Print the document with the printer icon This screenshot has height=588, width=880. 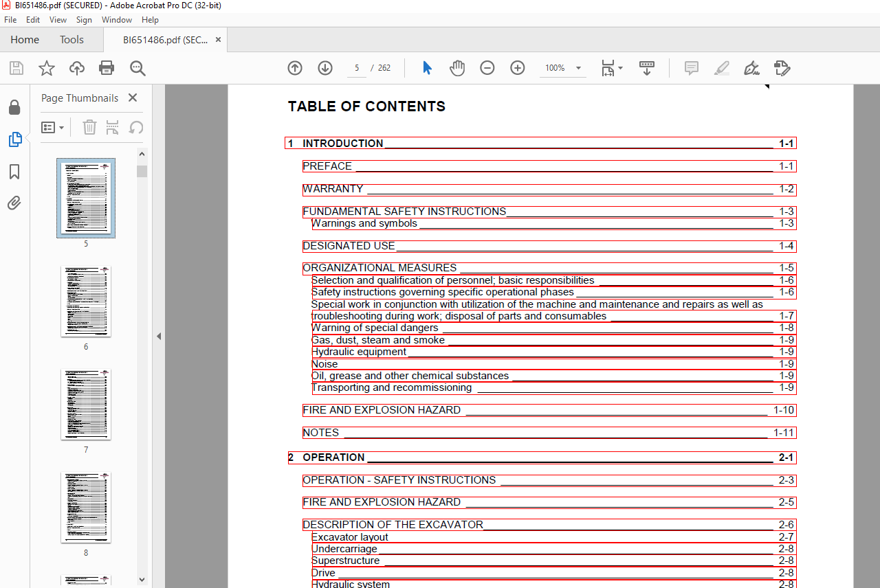pos(107,68)
